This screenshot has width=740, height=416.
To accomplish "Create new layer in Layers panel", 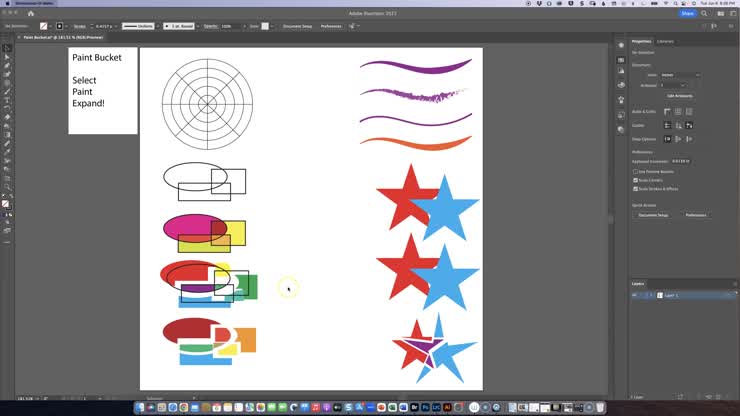I will [x=718, y=397].
